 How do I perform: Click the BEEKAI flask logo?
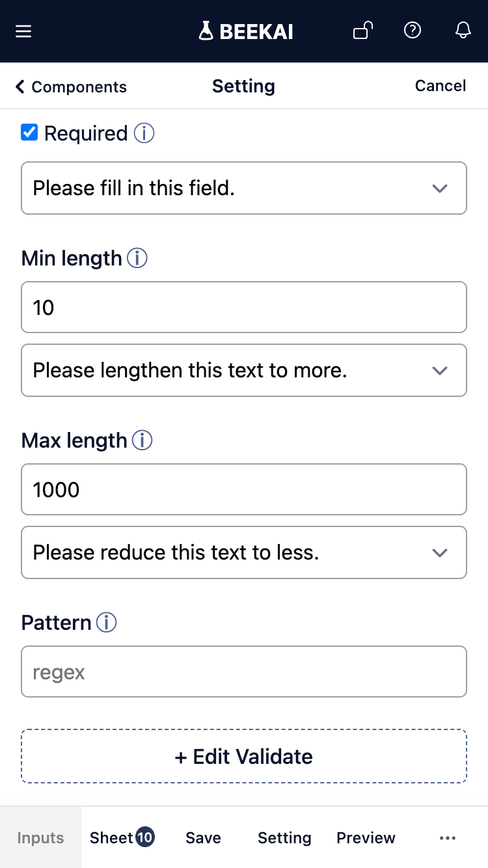[x=245, y=31]
